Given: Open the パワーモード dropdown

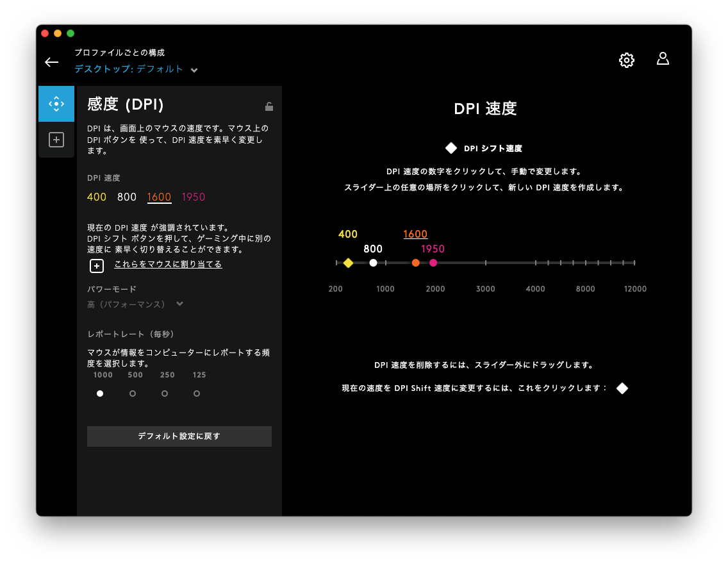Looking at the screenshot, I should pyautogui.click(x=135, y=304).
